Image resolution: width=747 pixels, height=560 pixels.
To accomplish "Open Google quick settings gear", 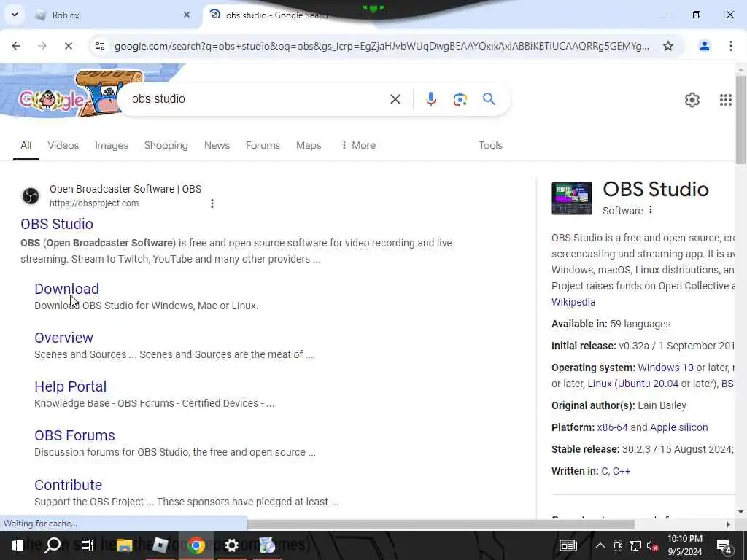I will (x=692, y=100).
